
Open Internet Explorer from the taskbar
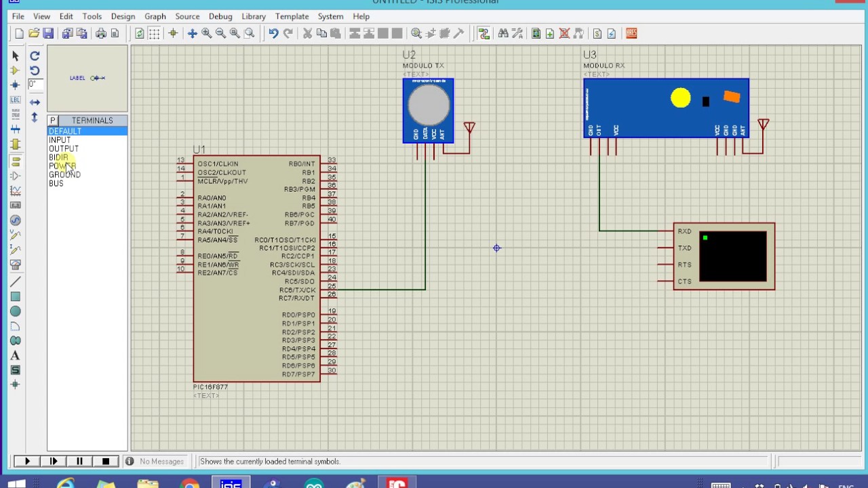tap(66, 483)
